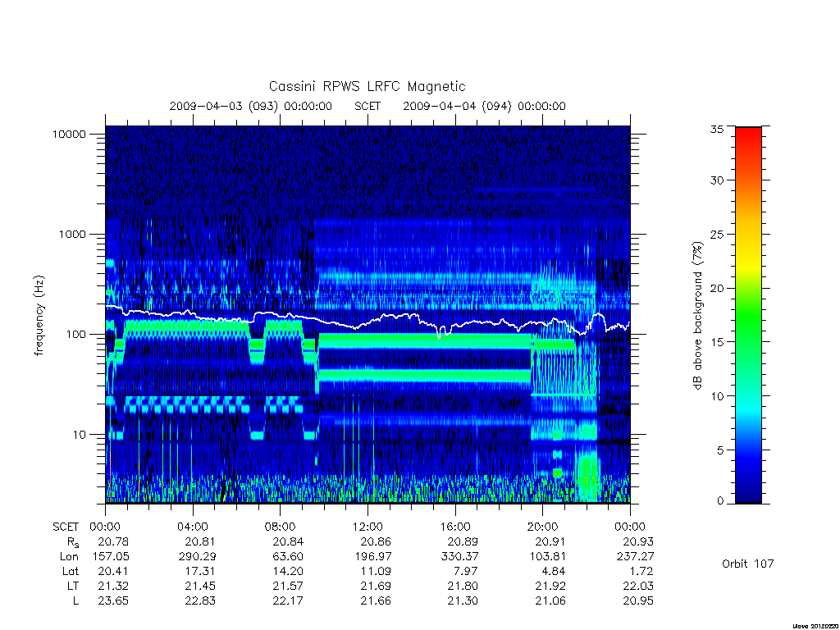
Task: Click the "Lon" row header
Action: [x=69, y=557]
